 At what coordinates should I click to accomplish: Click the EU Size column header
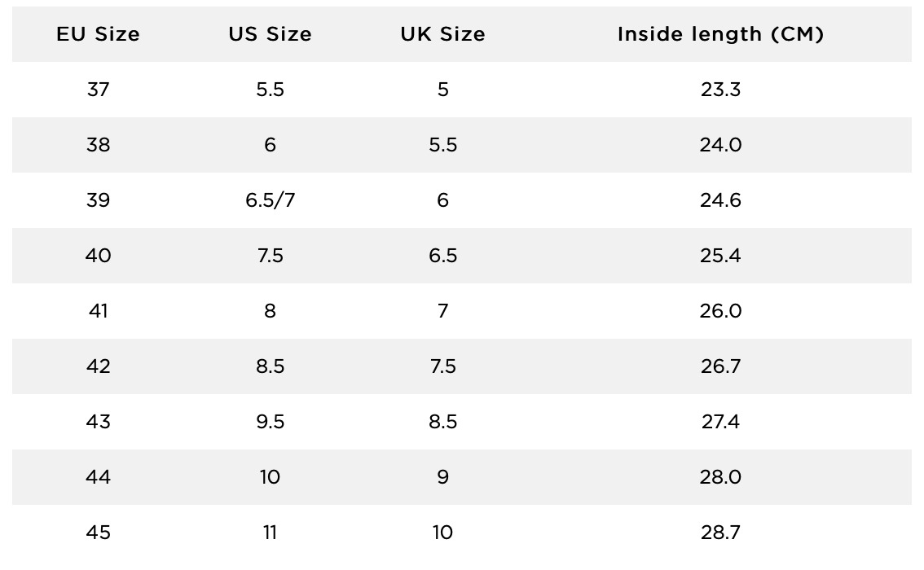(x=98, y=34)
